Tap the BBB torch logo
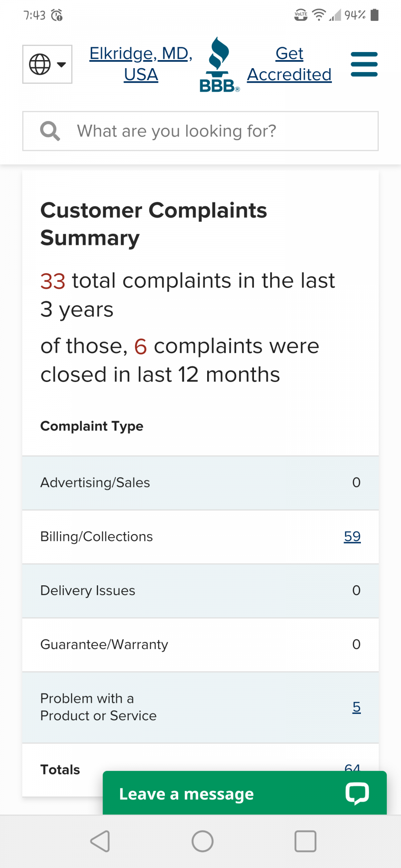The height and width of the screenshot is (868, 401). pos(219,65)
